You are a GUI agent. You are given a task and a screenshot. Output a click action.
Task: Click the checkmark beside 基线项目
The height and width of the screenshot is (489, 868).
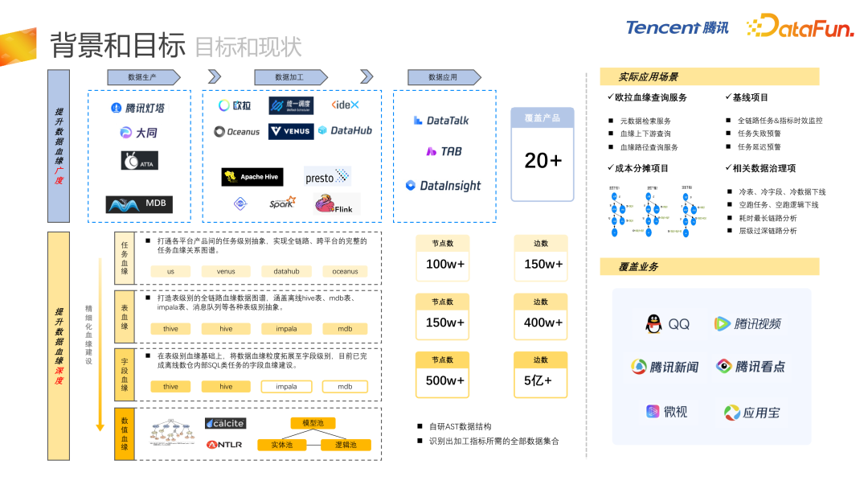[x=728, y=97]
